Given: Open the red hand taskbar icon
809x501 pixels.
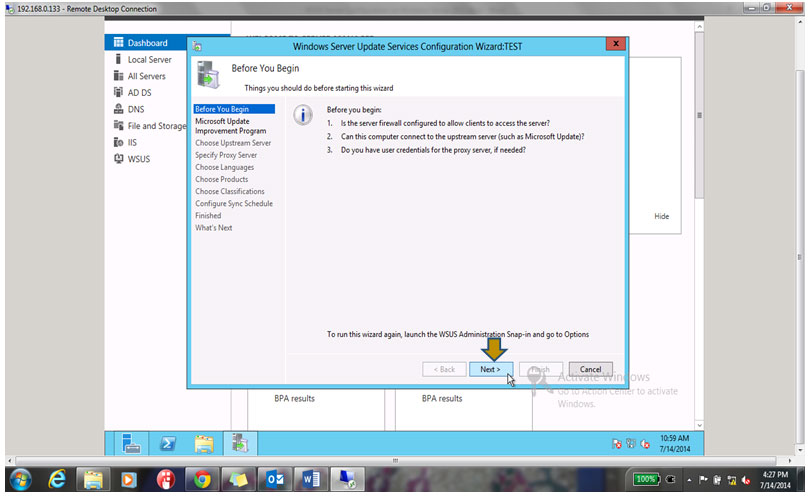Looking at the screenshot, I should [165, 480].
